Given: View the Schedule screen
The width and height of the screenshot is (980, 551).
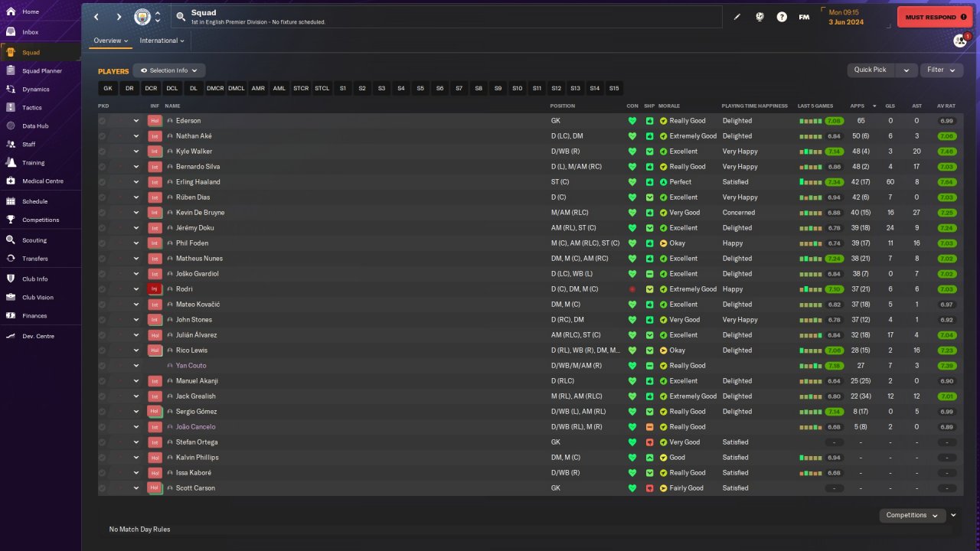Looking at the screenshot, I should (x=34, y=201).
